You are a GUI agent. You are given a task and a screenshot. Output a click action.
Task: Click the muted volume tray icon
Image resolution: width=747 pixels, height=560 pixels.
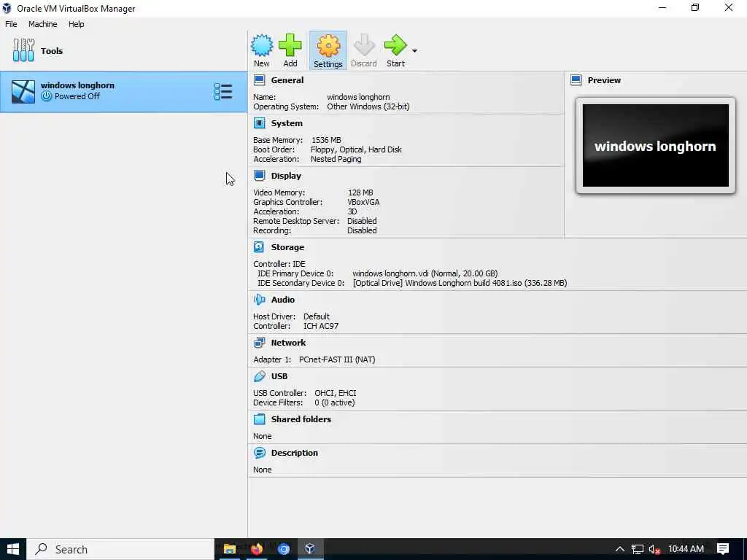654,550
